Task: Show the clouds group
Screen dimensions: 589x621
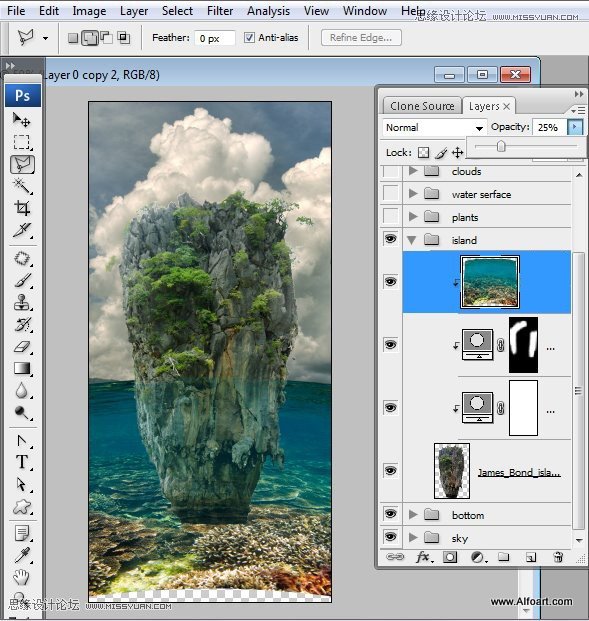Action: [391, 171]
